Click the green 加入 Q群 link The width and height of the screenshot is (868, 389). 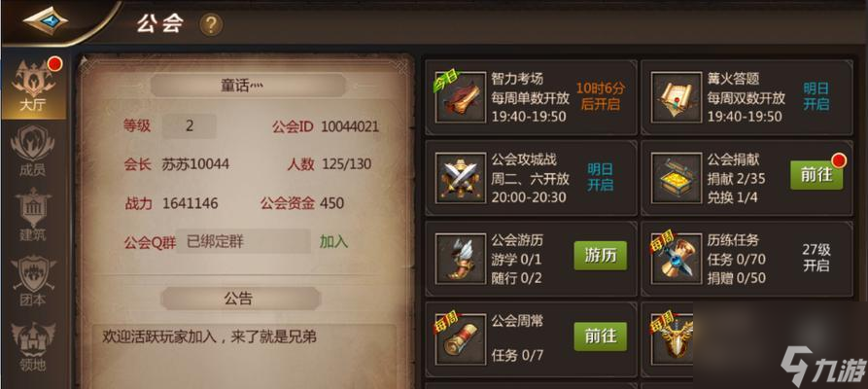click(333, 241)
